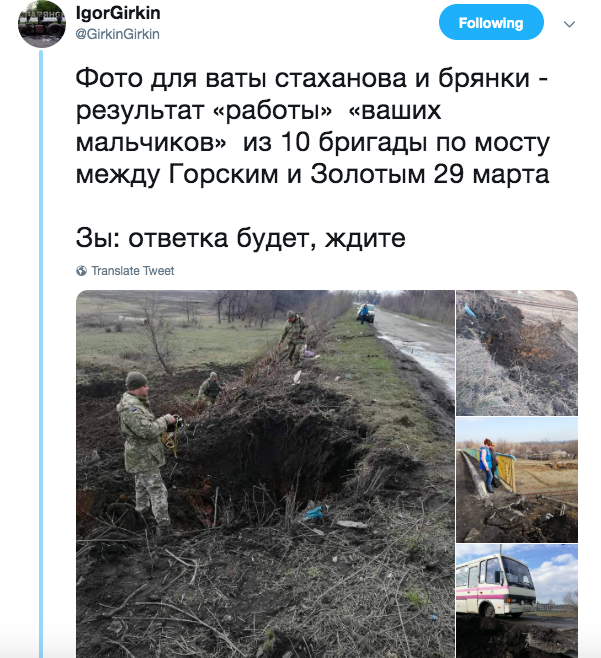Click the globe icon beside Translate Tweet
Viewport: 601px width, 658px height.
click(81, 271)
